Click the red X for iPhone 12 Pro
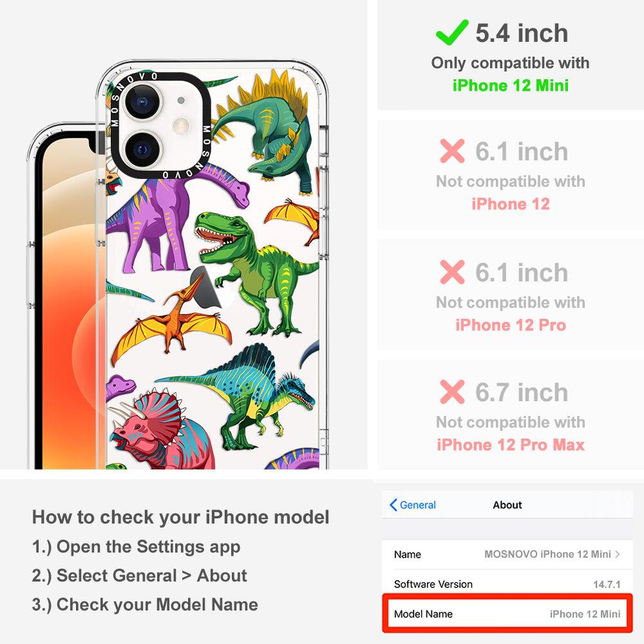Screen dimensions: 644x644 click(452, 272)
